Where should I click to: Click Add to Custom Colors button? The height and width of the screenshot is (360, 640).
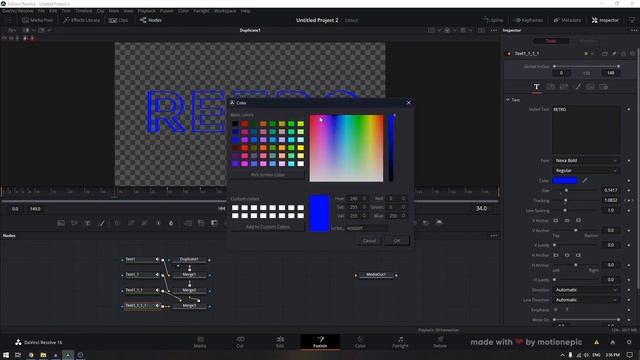point(268,227)
